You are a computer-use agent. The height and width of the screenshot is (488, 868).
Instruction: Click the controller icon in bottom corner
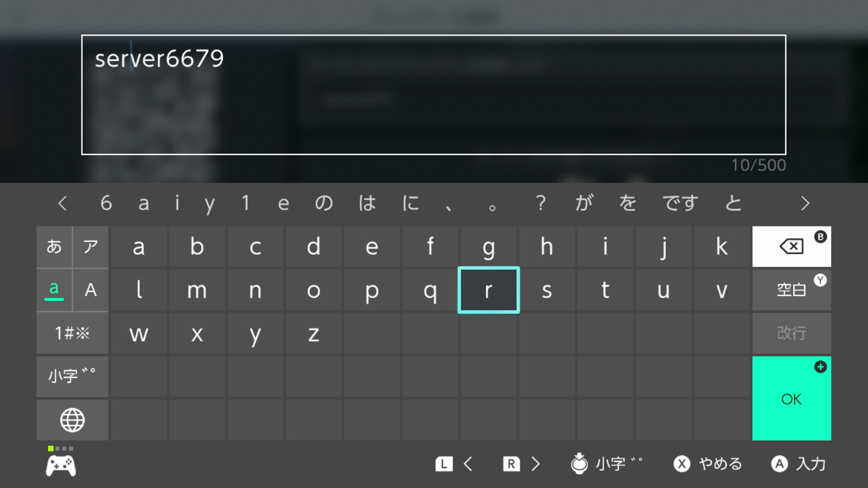(x=61, y=465)
